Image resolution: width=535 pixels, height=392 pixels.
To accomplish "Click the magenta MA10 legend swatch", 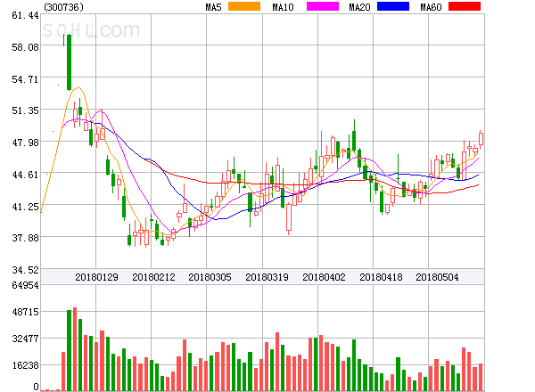I will 323,6.
